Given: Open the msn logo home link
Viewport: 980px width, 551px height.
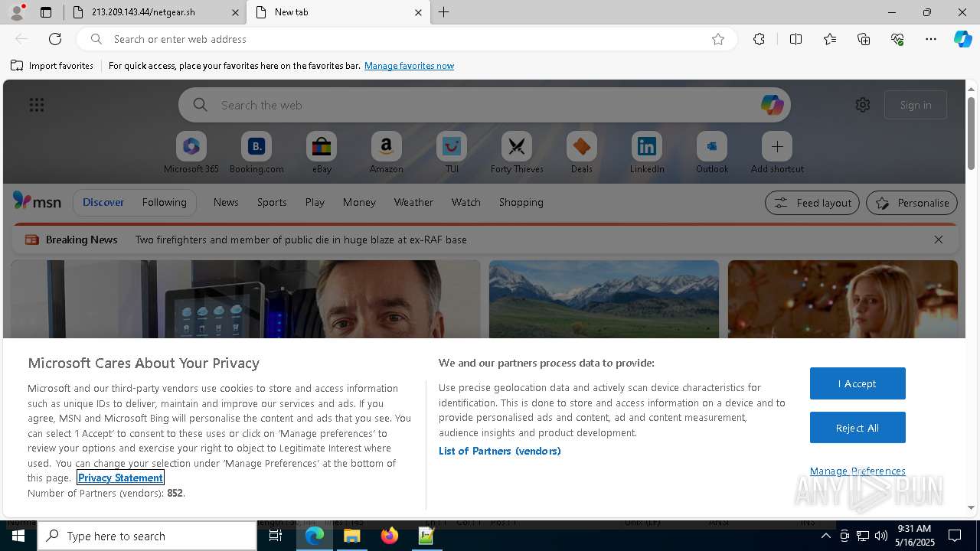Looking at the screenshot, I should [x=37, y=201].
